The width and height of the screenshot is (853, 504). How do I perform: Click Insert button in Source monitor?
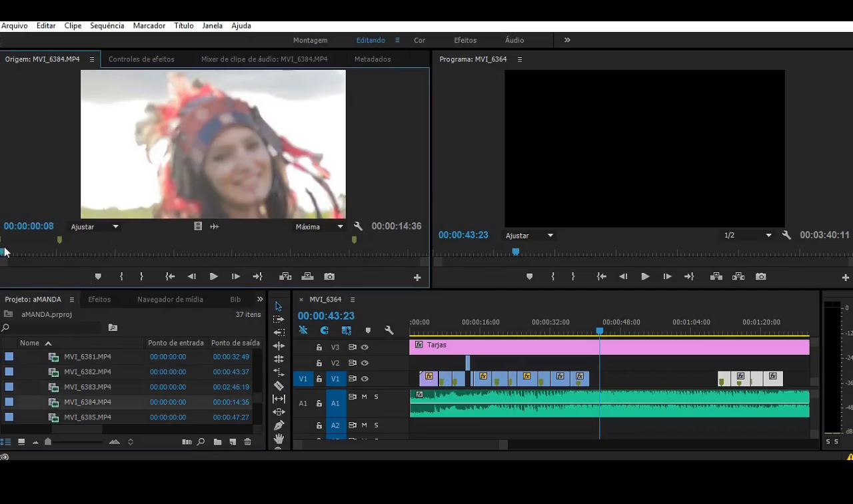285,276
